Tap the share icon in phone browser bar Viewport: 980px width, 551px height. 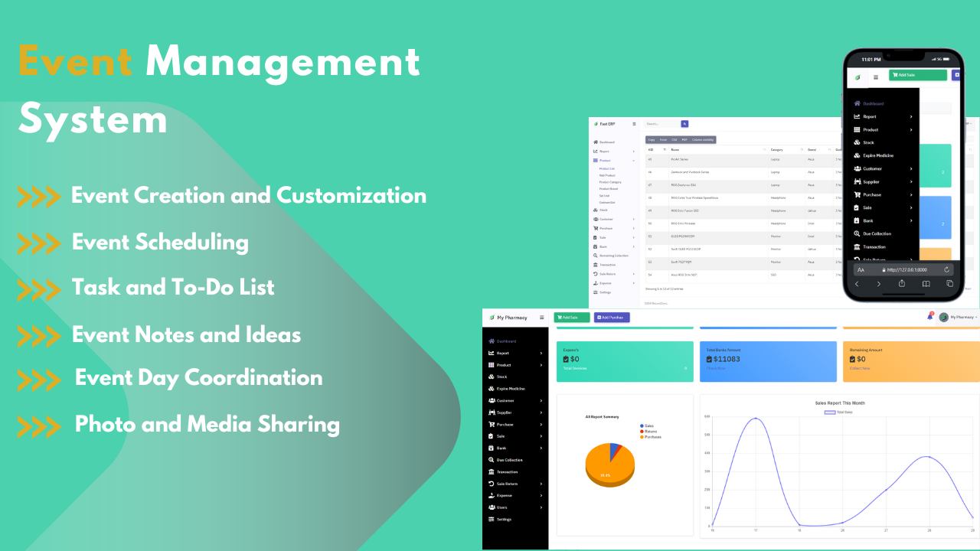pyautogui.click(x=902, y=283)
